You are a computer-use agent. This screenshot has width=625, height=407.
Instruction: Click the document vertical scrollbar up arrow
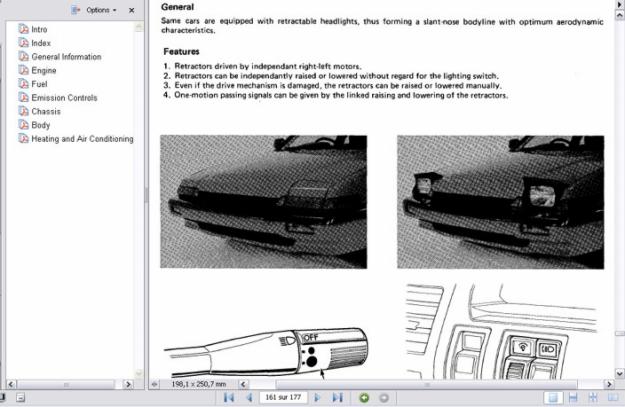click(x=620, y=15)
